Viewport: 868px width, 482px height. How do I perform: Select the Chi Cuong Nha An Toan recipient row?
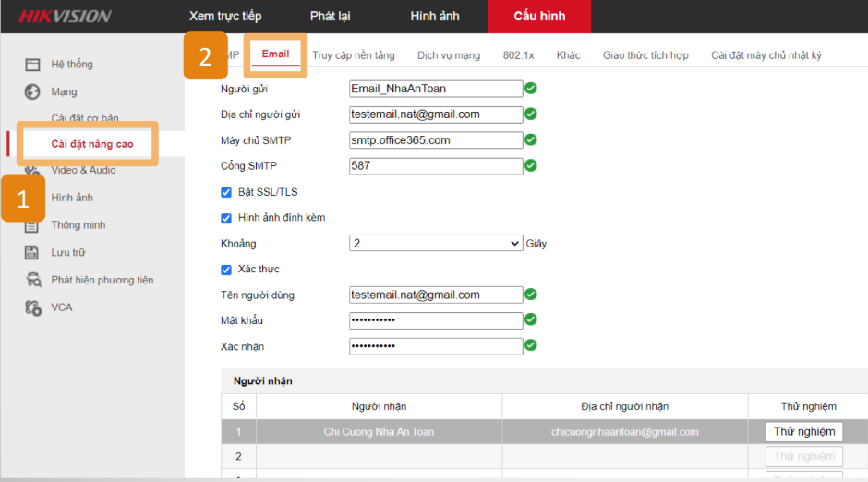(x=379, y=431)
